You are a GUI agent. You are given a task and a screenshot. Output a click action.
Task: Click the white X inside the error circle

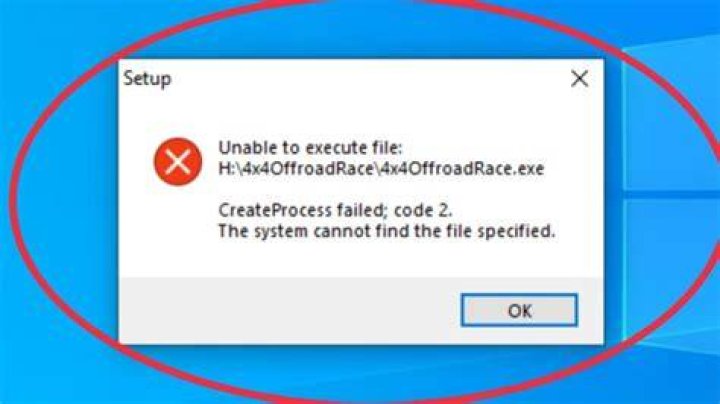tap(178, 162)
